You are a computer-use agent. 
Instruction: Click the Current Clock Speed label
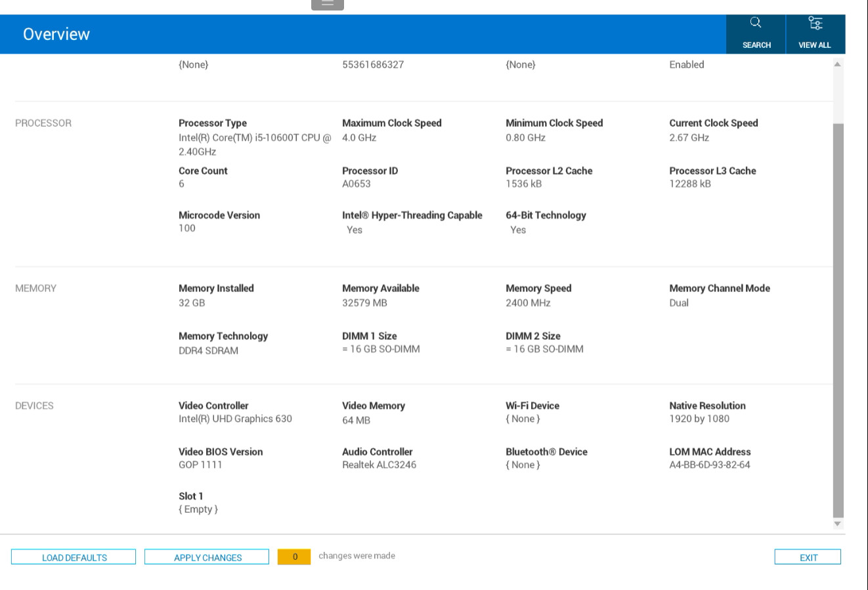(x=714, y=123)
